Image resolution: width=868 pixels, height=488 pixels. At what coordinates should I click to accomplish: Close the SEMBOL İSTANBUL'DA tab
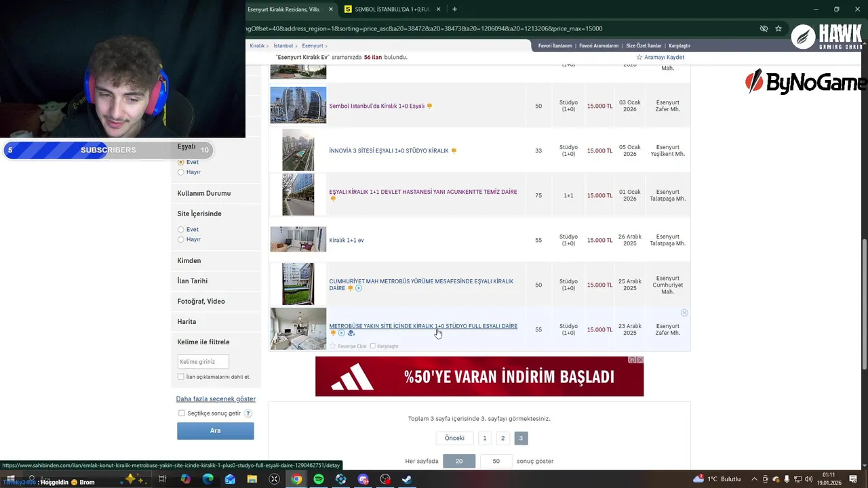(x=439, y=9)
